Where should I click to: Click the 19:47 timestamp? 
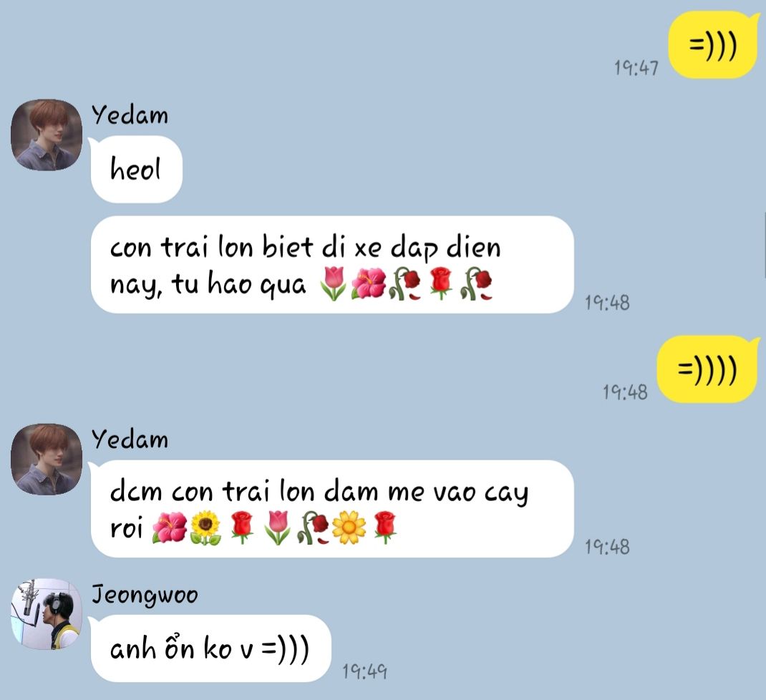tap(636, 68)
